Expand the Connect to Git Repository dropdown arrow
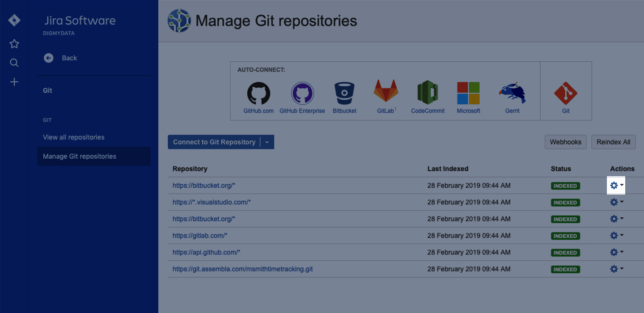Viewport: 644px width, 313px height. tap(267, 142)
